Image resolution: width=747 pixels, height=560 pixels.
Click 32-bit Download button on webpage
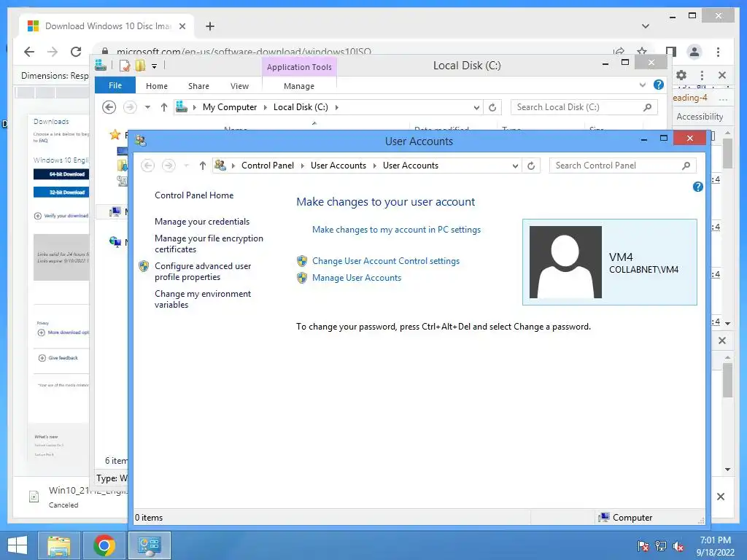[x=61, y=192]
